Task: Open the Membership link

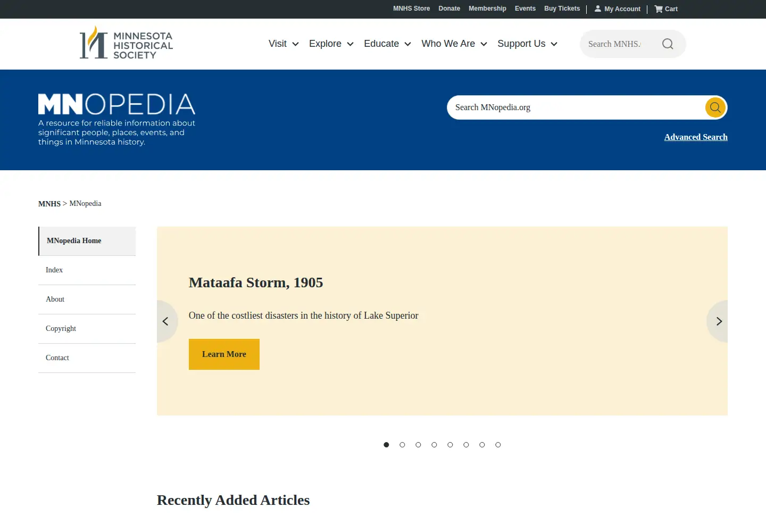Action: point(487,9)
